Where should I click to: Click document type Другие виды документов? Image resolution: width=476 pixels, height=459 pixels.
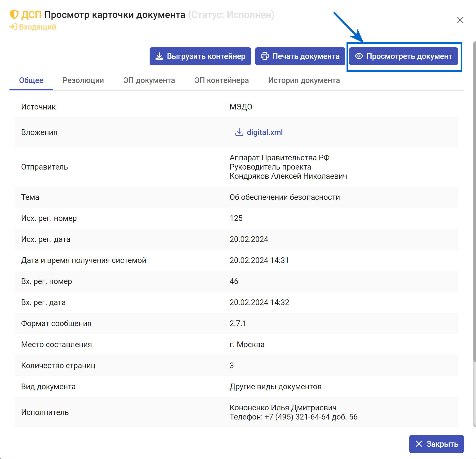276,386
